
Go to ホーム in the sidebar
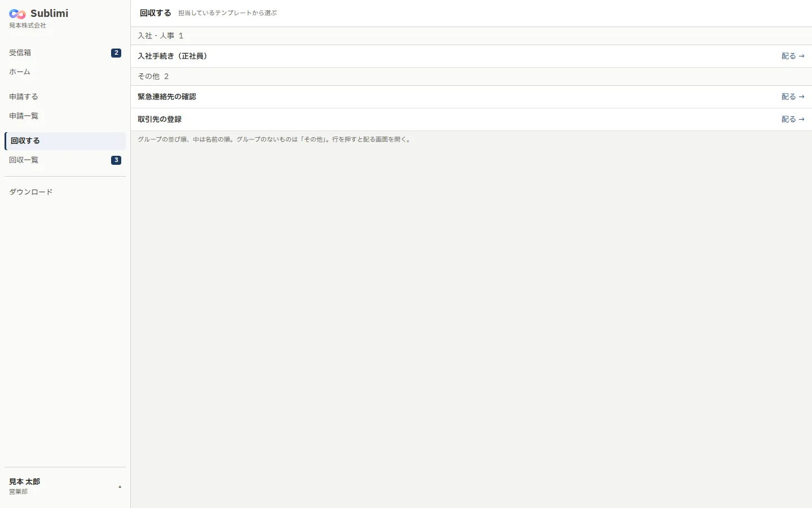point(65,72)
